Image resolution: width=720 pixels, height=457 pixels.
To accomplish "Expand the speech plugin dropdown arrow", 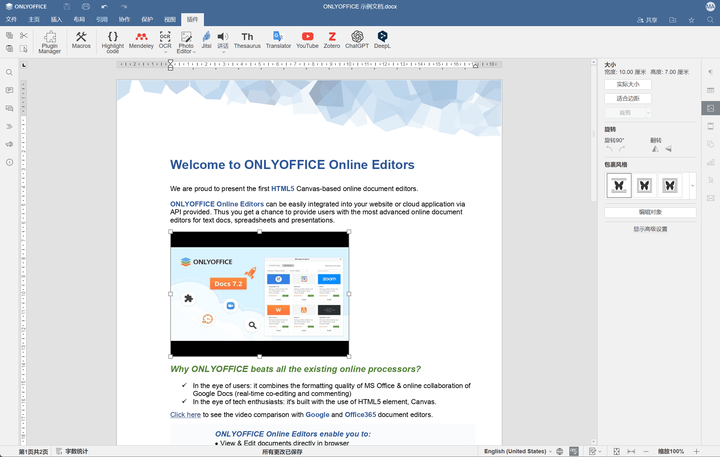I will click(223, 52).
